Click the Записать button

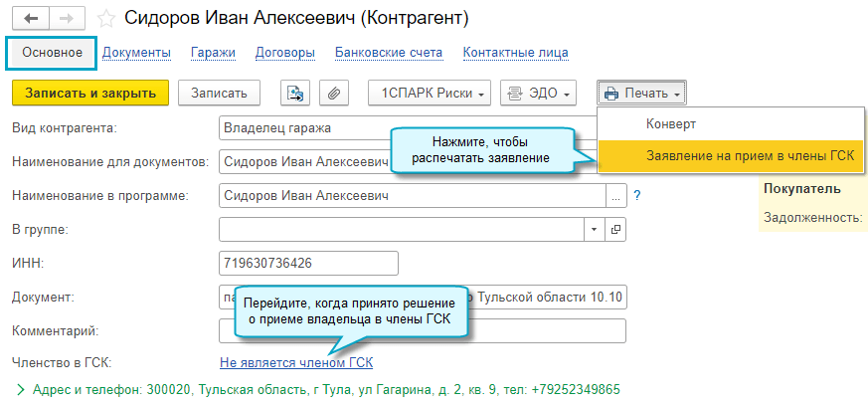219,94
